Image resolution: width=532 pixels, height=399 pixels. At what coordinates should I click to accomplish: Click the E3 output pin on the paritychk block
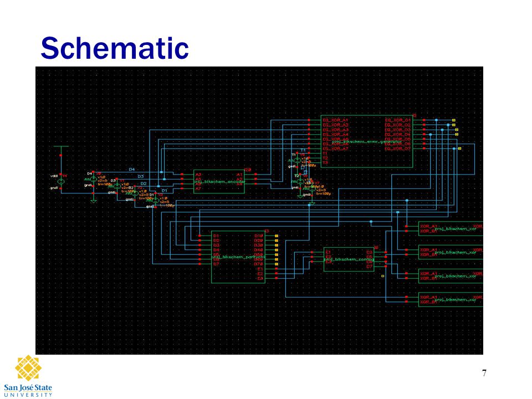[260, 279]
